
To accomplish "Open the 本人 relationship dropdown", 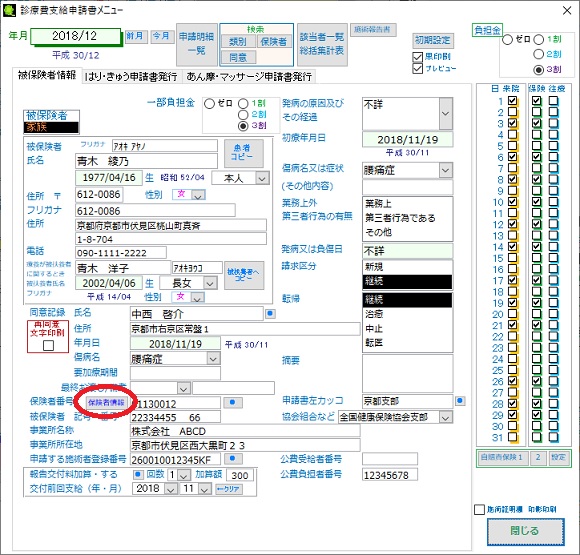I will tap(262, 179).
